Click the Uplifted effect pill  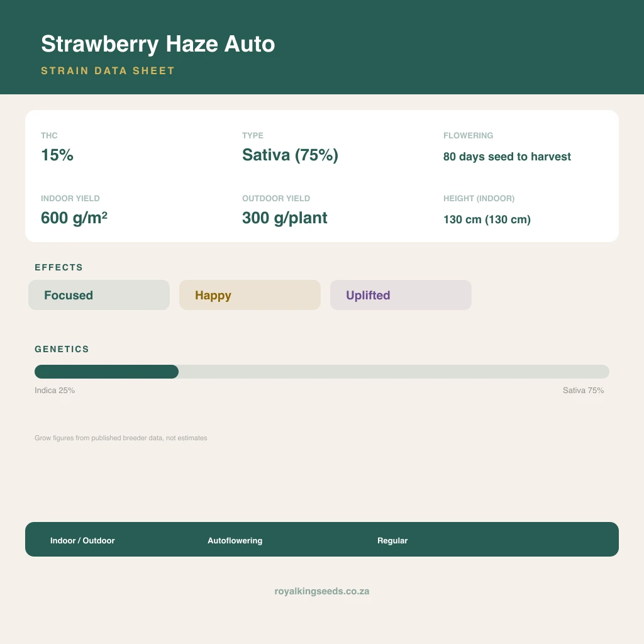click(401, 295)
